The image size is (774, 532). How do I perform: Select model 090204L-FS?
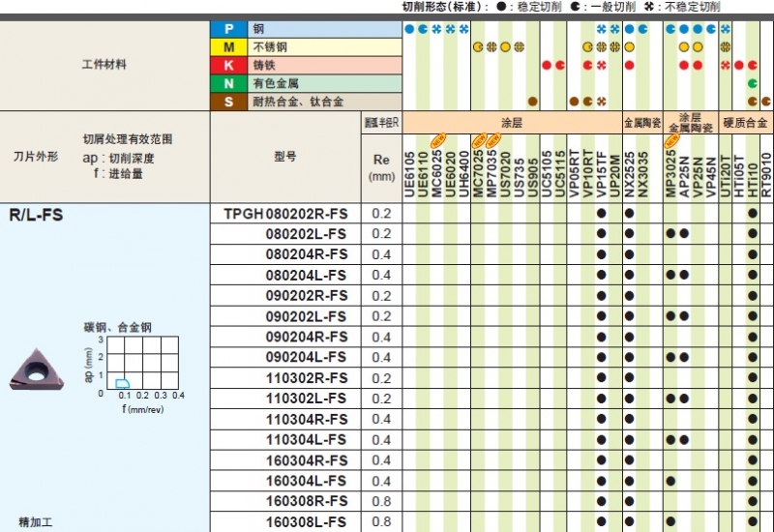coord(306,357)
